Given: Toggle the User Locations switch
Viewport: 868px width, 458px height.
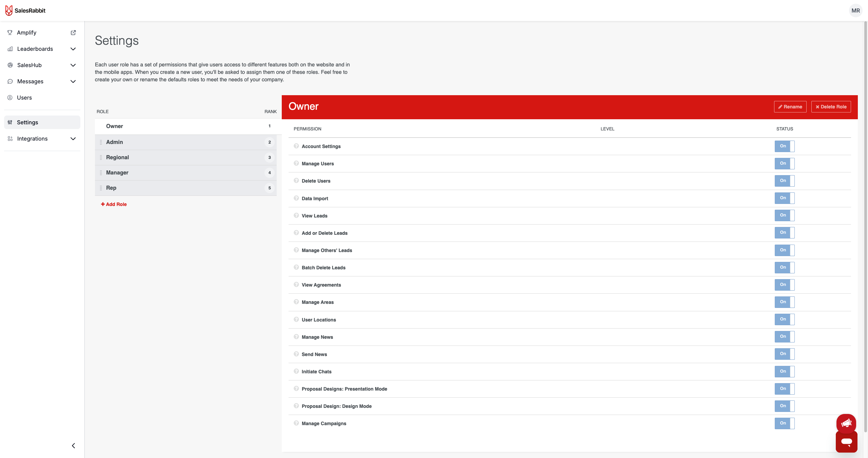Looking at the screenshot, I should (785, 319).
